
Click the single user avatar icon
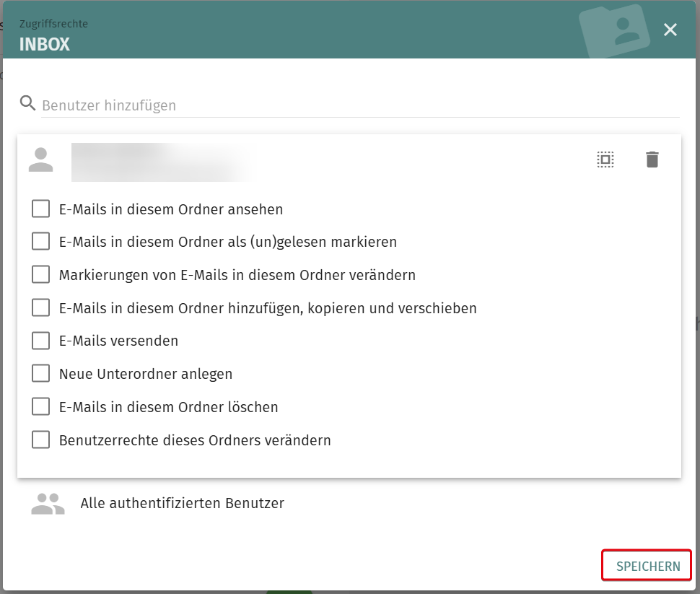point(41,160)
